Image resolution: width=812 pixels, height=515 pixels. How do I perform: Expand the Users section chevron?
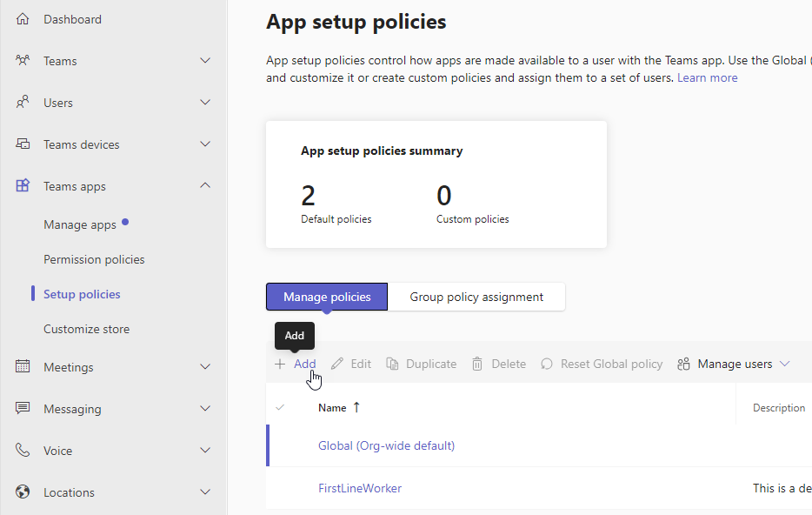pos(205,103)
